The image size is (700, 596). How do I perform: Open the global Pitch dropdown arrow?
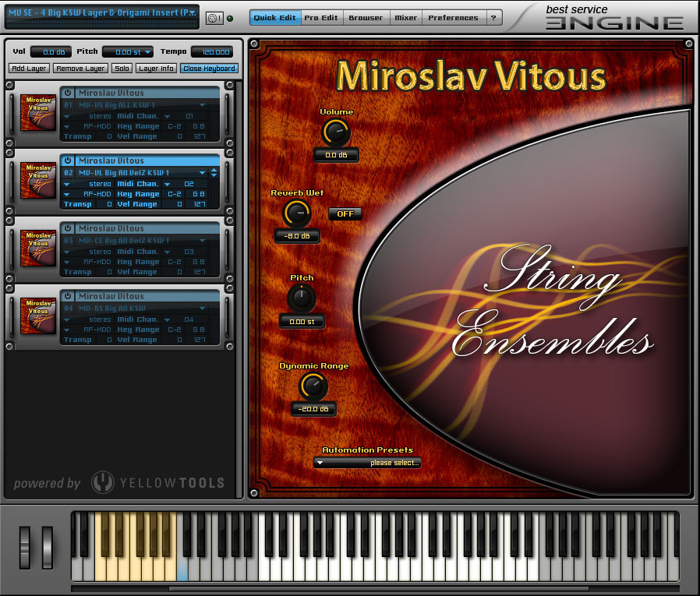[148, 52]
